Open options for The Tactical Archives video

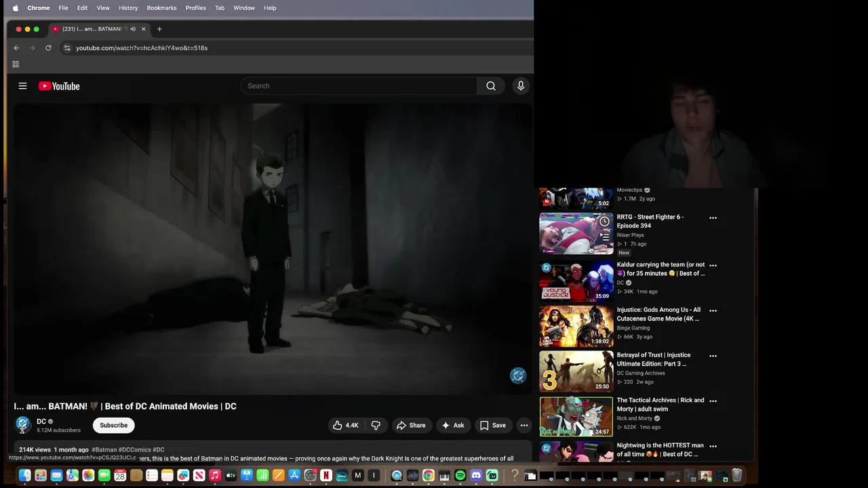(x=713, y=401)
